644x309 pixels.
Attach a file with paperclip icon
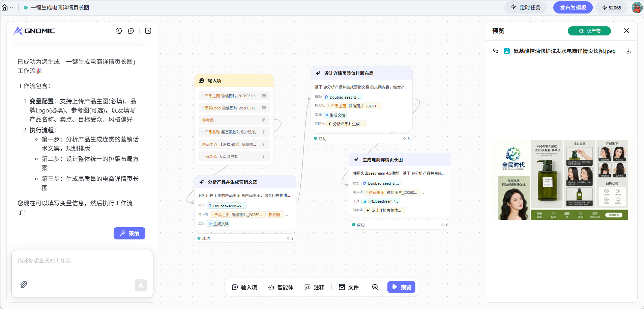pyautogui.click(x=24, y=285)
